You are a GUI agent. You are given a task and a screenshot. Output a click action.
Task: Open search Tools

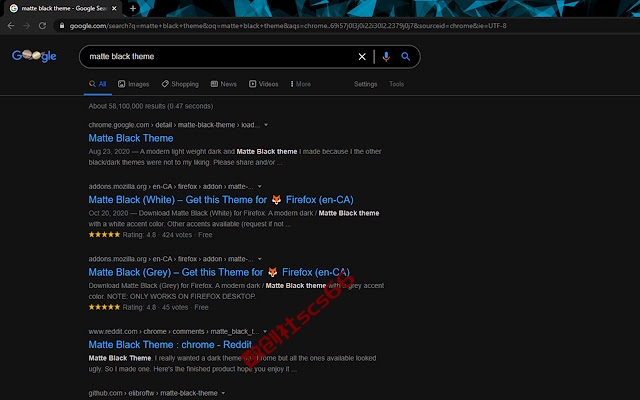[396, 84]
